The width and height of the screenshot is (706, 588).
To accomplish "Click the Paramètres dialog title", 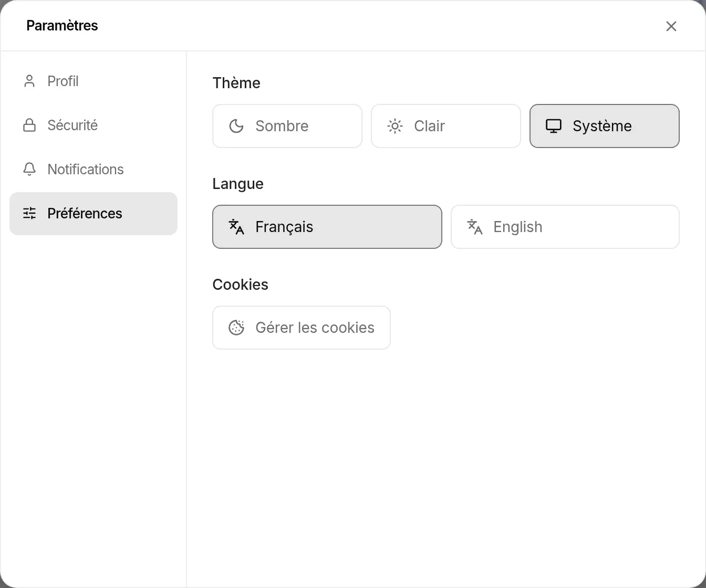I will tap(62, 26).
